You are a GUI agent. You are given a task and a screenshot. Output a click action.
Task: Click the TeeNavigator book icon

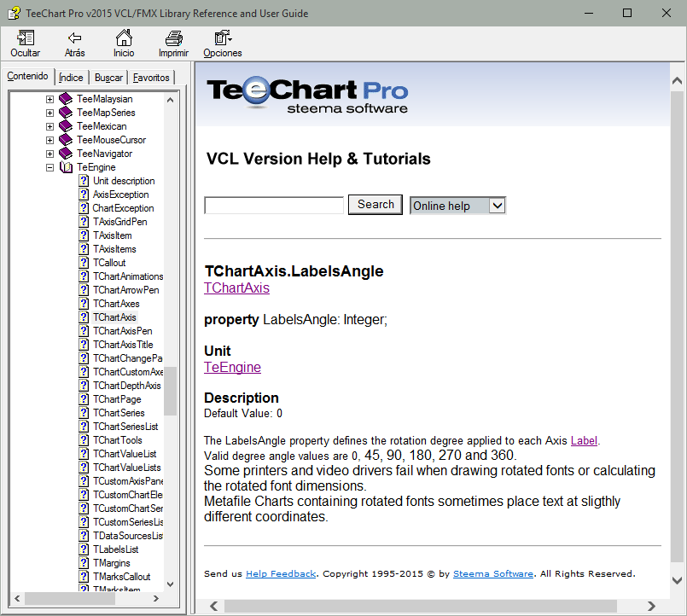coord(66,153)
